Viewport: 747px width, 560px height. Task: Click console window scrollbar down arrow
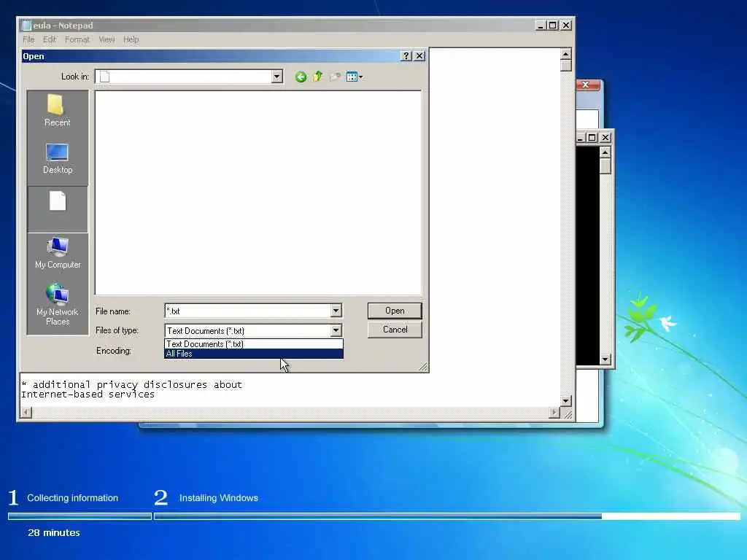pyautogui.click(x=605, y=359)
